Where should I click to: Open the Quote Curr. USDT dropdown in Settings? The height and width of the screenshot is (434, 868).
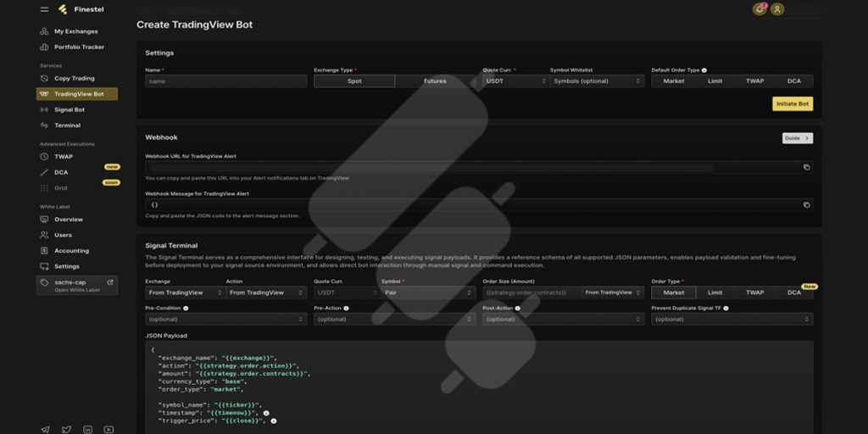[515, 81]
